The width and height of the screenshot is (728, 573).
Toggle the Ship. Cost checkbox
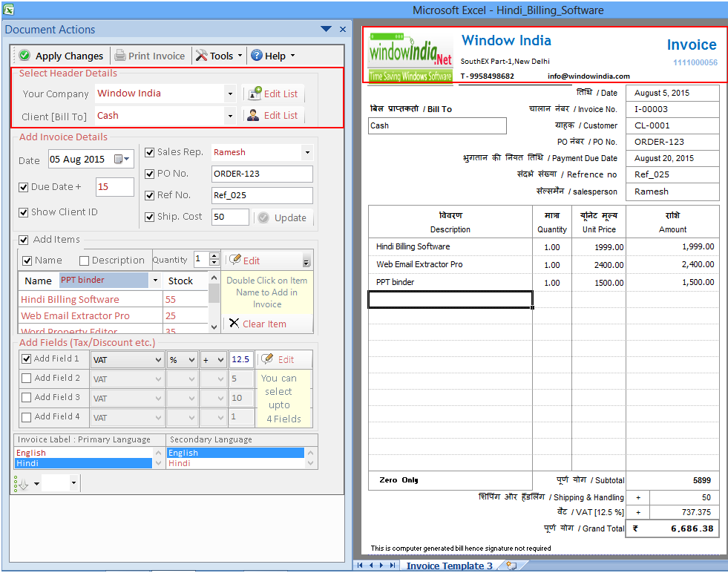click(149, 217)
